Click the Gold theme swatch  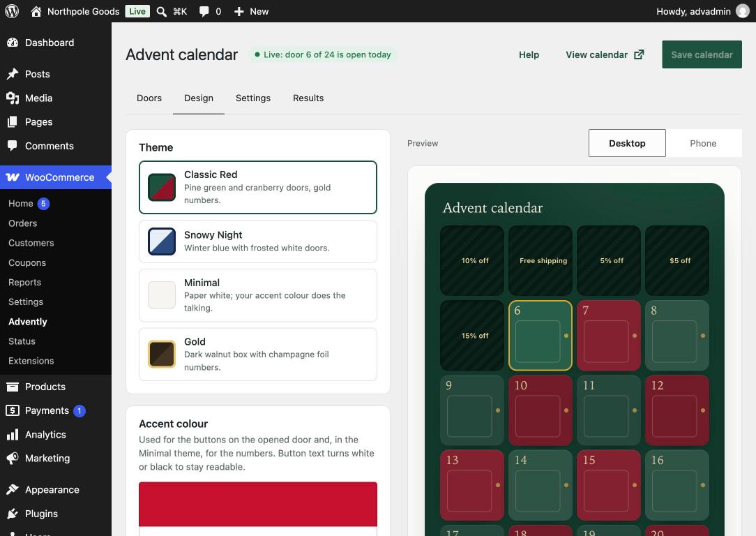click(162, 354)
